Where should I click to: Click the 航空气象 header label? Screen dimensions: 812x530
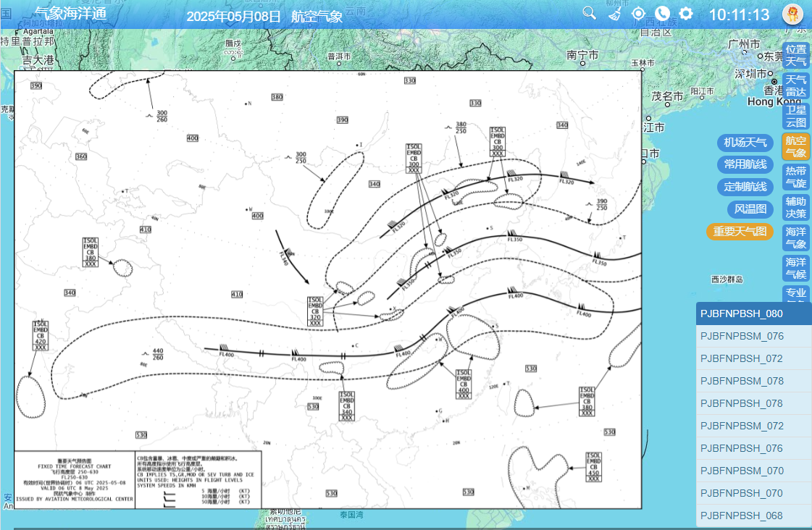(x=317, y=17)
